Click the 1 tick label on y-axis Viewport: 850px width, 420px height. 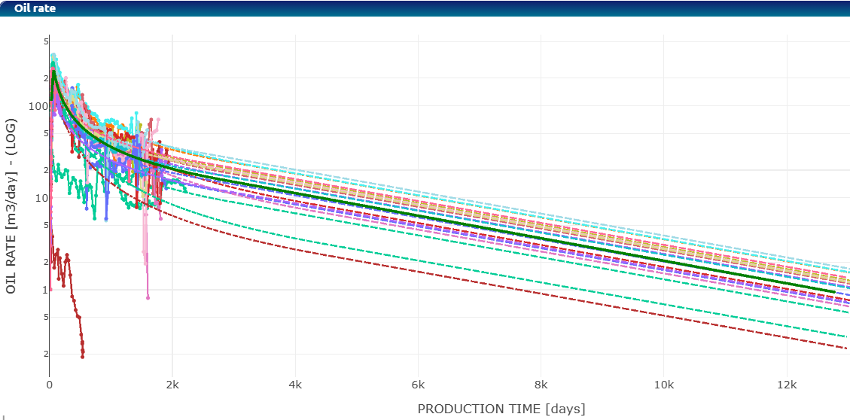pos(43,290)
